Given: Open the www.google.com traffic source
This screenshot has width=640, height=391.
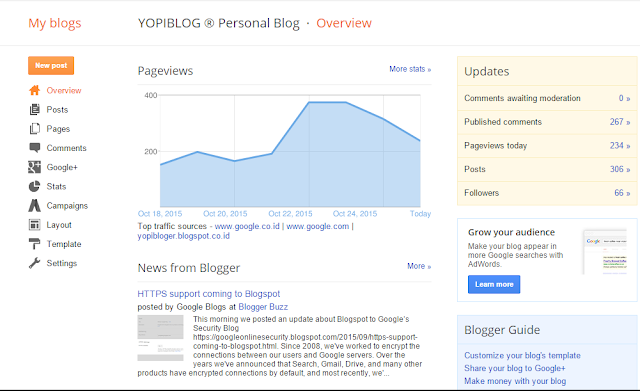Looking at the screenshot, I should [318, 226].
